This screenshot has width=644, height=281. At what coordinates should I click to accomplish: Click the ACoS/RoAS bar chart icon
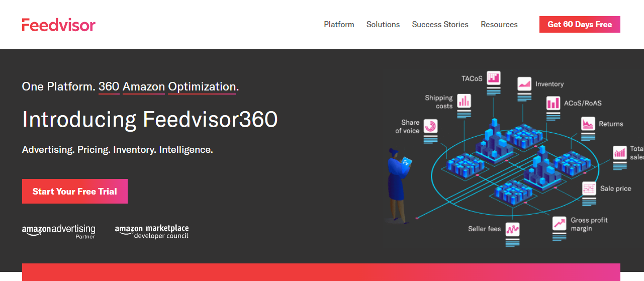[553, 103]
